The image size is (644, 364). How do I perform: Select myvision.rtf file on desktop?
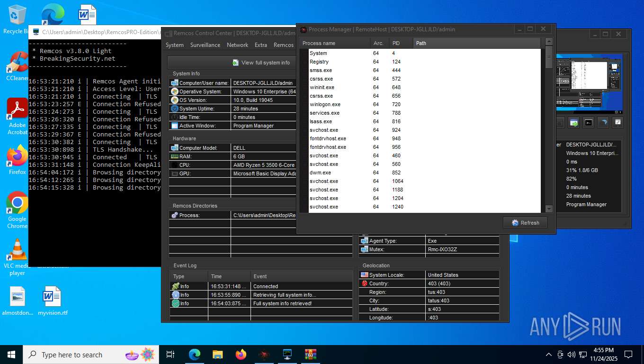pyautogui.click(x=53, y=301)
